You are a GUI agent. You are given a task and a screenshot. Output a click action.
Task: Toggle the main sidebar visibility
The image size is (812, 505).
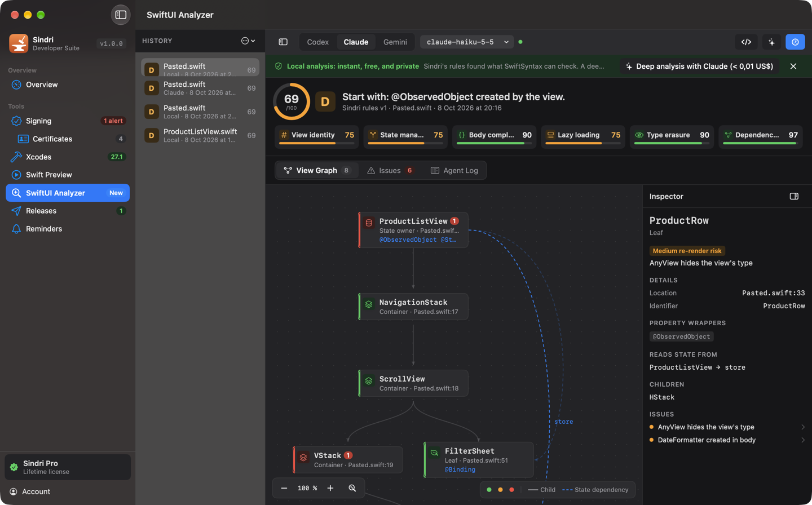(x=121, y=15)
